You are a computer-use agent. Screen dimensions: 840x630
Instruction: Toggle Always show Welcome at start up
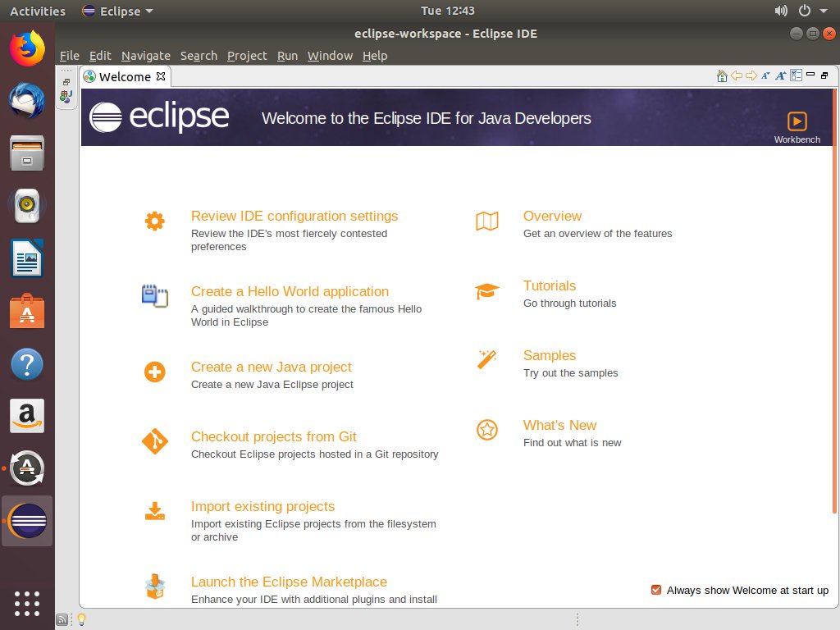pyautogui.click(x=655, y=590)
